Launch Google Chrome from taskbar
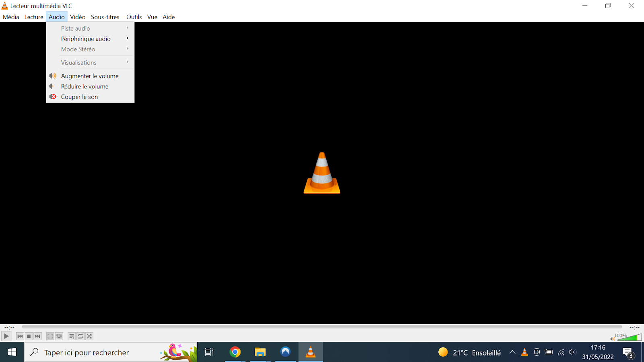Viewport: 644px width, 362px height. pyautogui.click(x=235, y=352)
